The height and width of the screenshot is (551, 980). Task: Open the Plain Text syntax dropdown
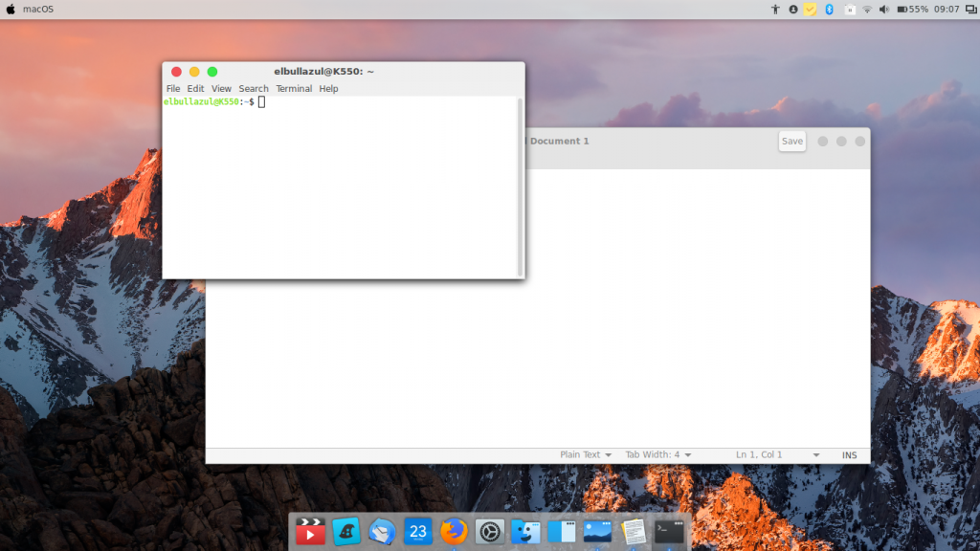click(586, 454)
